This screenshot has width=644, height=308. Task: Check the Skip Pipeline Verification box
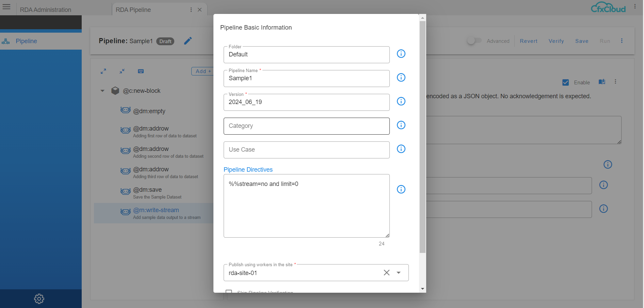(x=229, y=292)
